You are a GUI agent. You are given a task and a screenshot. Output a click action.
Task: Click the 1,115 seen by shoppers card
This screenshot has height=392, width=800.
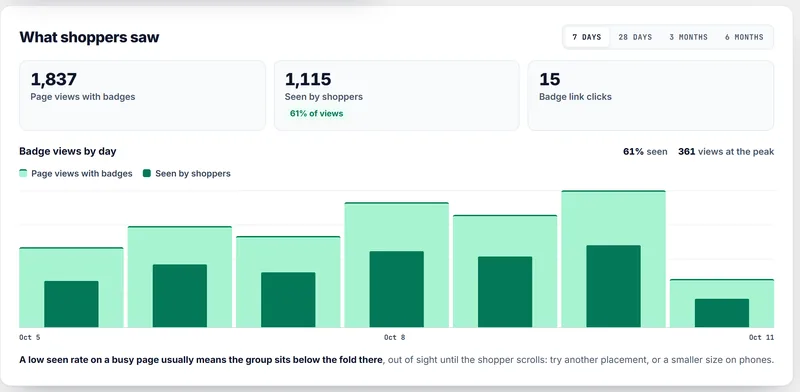coord(396,95)
